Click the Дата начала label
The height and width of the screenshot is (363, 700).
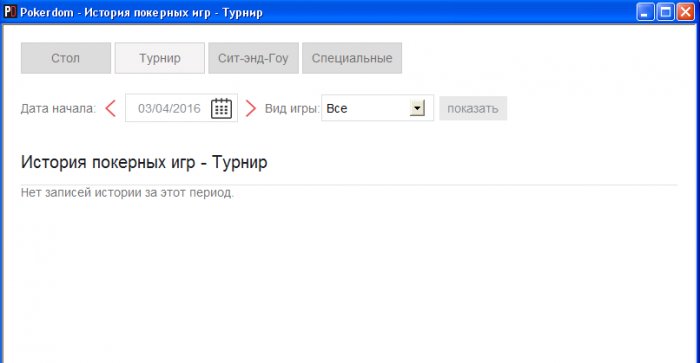tap(58, 108)
